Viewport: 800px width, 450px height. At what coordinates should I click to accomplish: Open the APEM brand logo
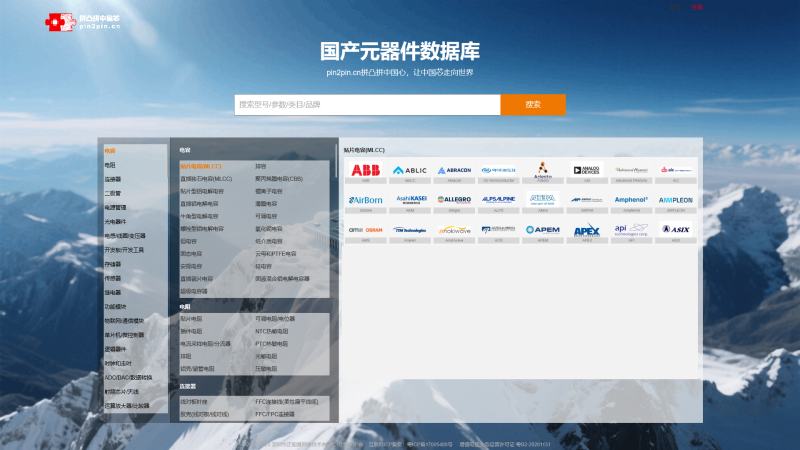click(543, 230)
